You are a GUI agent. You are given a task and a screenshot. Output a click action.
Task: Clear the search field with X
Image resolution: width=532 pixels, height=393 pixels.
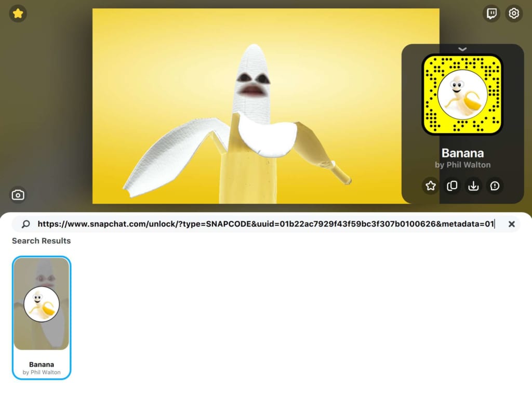[x=511, y=224]
